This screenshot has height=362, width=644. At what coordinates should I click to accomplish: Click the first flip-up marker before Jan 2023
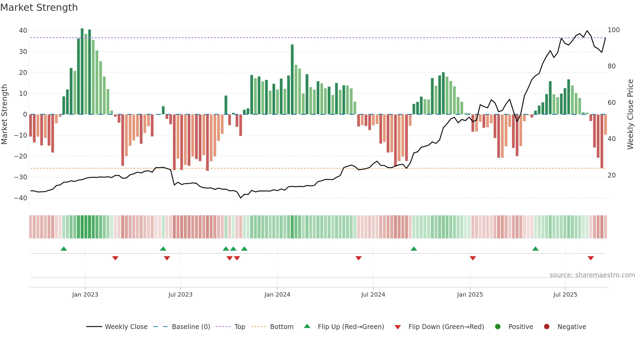click(64, 249)
